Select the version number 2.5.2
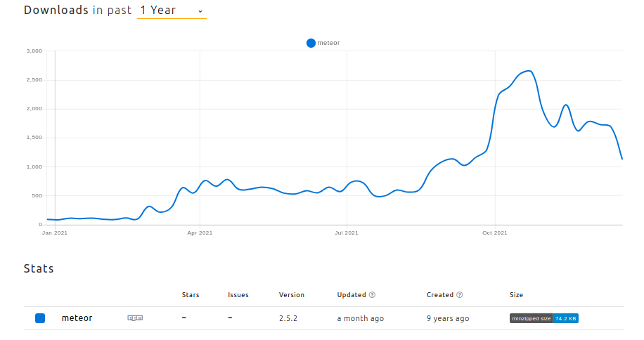The height and width of the screenshot is (340, 644). tap(288, 318)
